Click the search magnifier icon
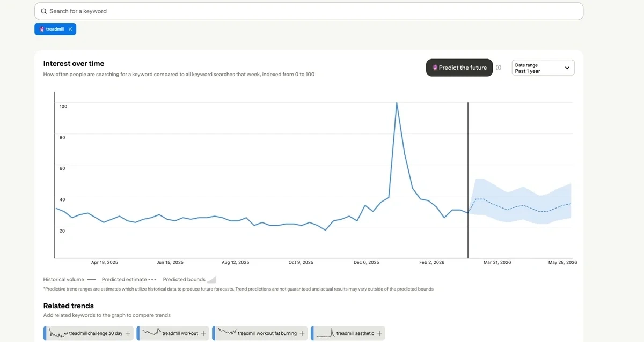 [43, 11]
